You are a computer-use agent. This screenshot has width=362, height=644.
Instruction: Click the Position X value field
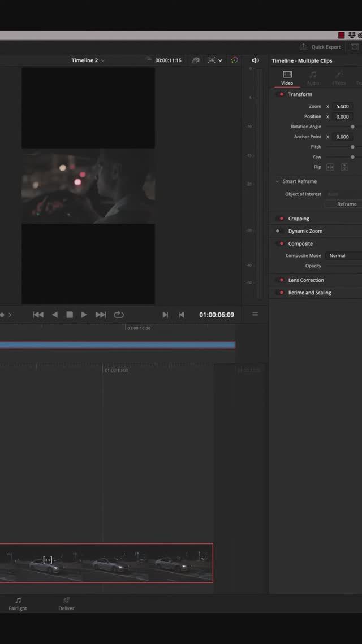(x=343, y=116)
